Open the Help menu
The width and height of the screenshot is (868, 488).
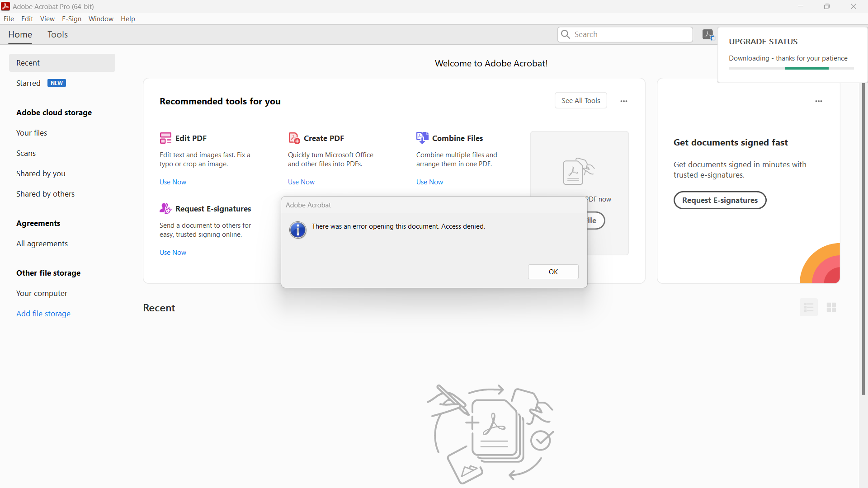tap(128, 19)
